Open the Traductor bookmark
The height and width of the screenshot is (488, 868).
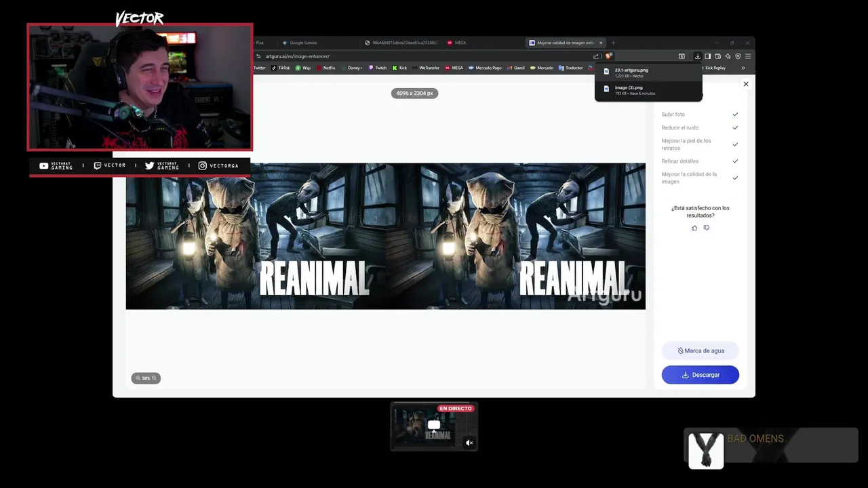pos(571,68)
